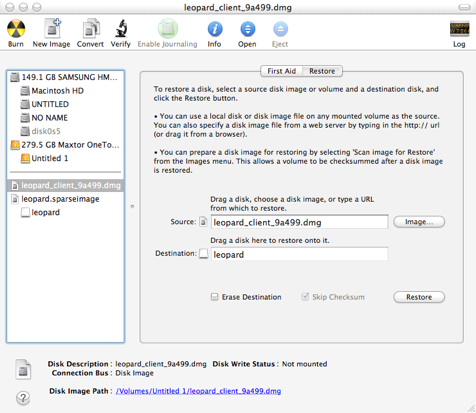Switch to the Restore tab
This screenshot has height=413, width=476.
tap(322, 71)
